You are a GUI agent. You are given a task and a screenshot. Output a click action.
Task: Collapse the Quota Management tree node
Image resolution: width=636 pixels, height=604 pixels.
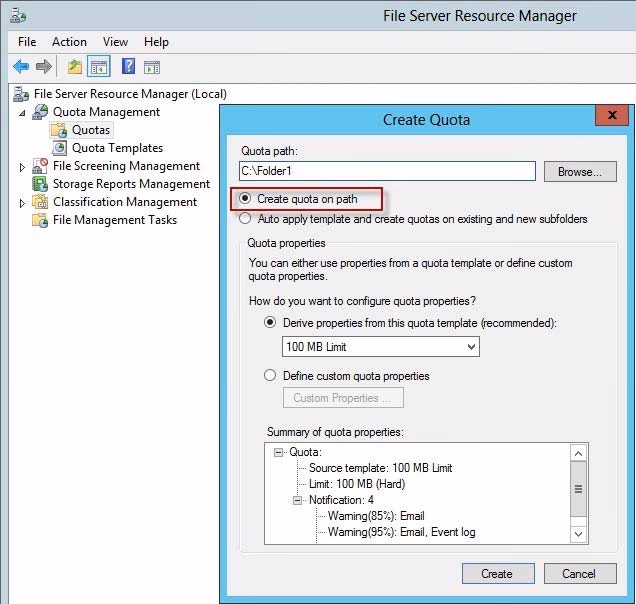[x=22, y=113]
